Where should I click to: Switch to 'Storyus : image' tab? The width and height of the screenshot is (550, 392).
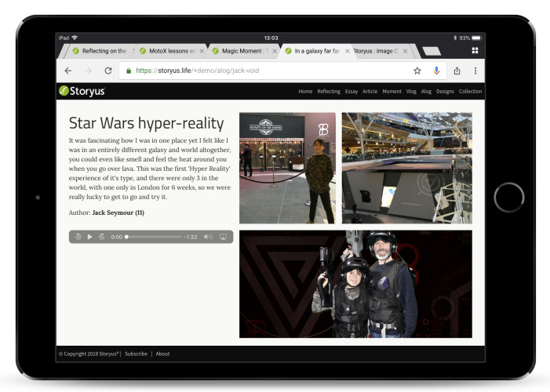click(x=377, y=51)
